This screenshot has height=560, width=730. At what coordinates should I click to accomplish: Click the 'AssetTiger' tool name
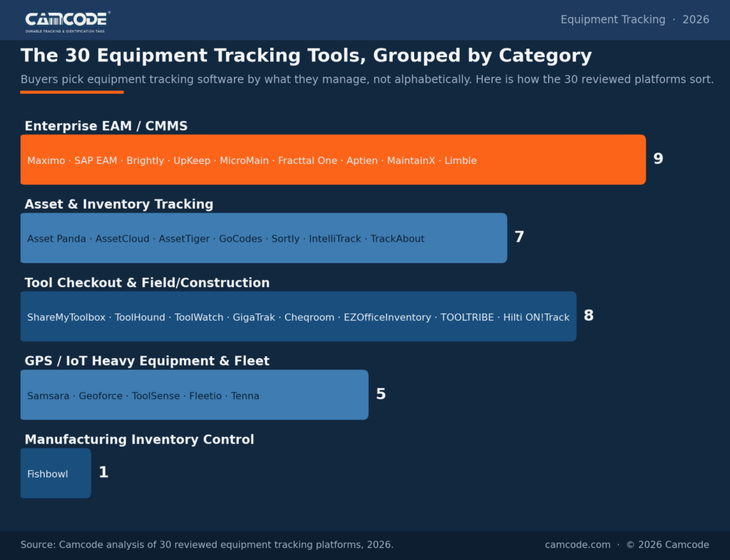pos(184,239)
